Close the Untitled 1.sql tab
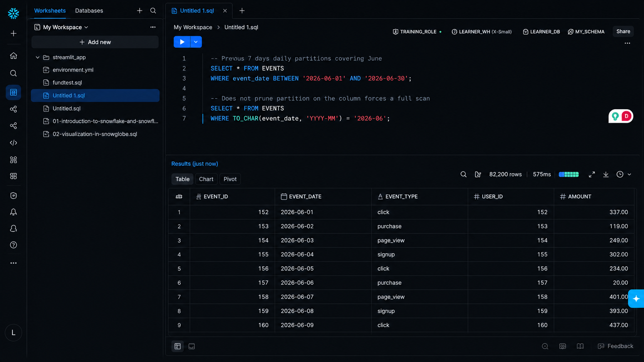 [225, 11]
